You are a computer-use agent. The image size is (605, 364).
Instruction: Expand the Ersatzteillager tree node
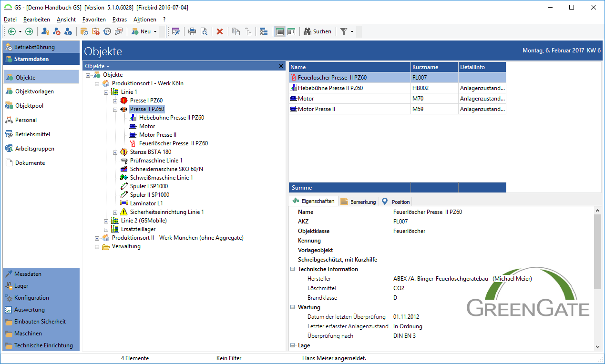[x=106, y=229]
